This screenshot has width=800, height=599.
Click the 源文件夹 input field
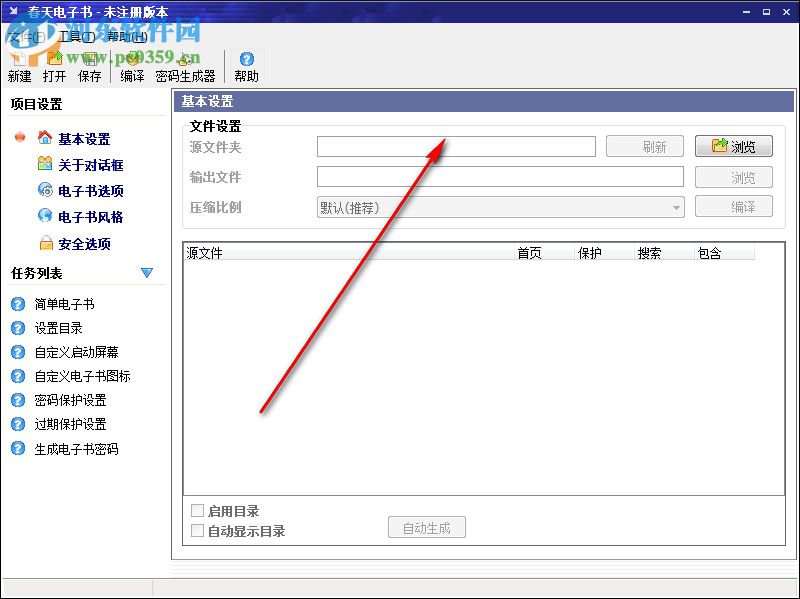[456, 146]
